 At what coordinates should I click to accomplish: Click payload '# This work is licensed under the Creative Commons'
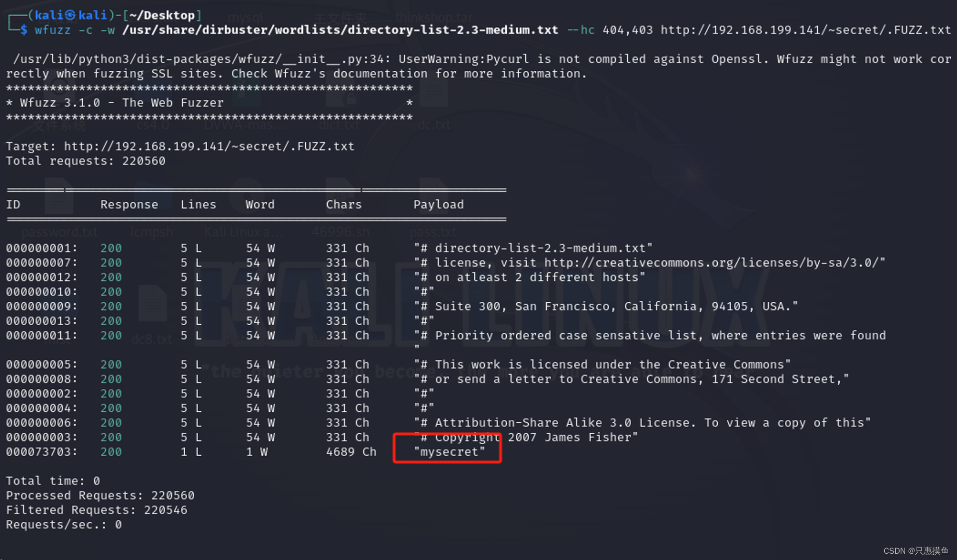pos(602,365)
